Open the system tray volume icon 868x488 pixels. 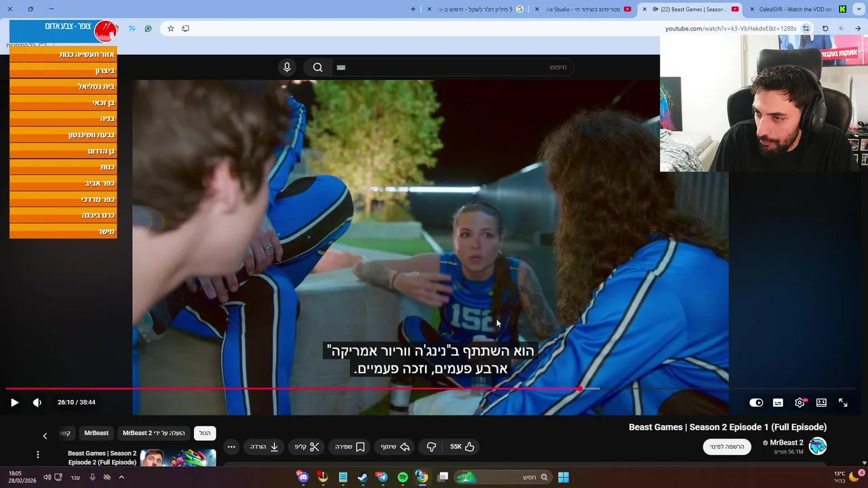click(47, 477)
